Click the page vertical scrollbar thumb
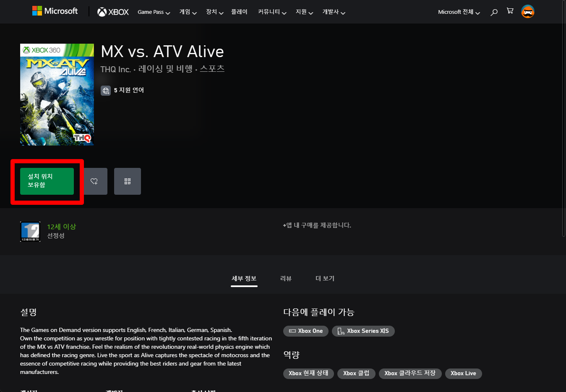566x392 pixels. point(563,118)
